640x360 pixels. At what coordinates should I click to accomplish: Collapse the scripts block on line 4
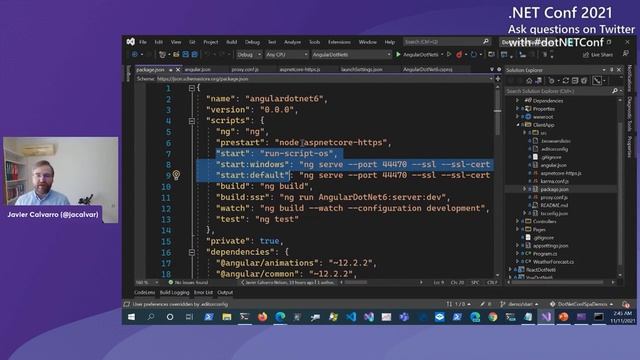(191, 121)
